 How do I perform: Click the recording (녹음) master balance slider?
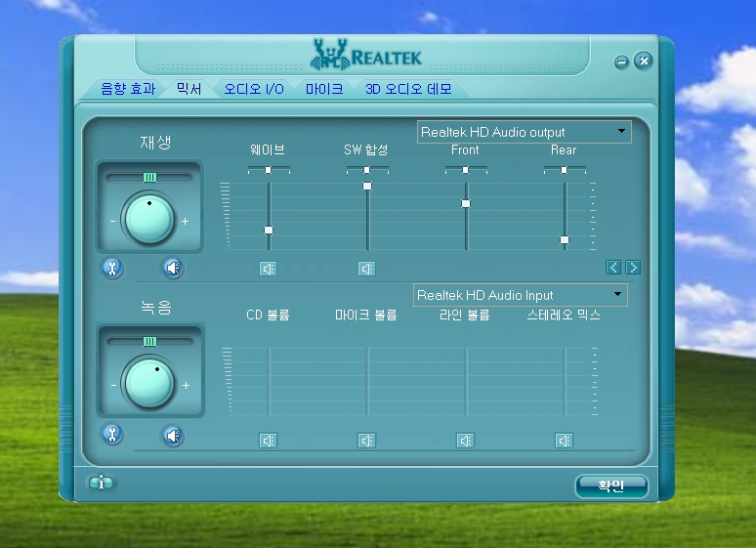coord(149,342)
